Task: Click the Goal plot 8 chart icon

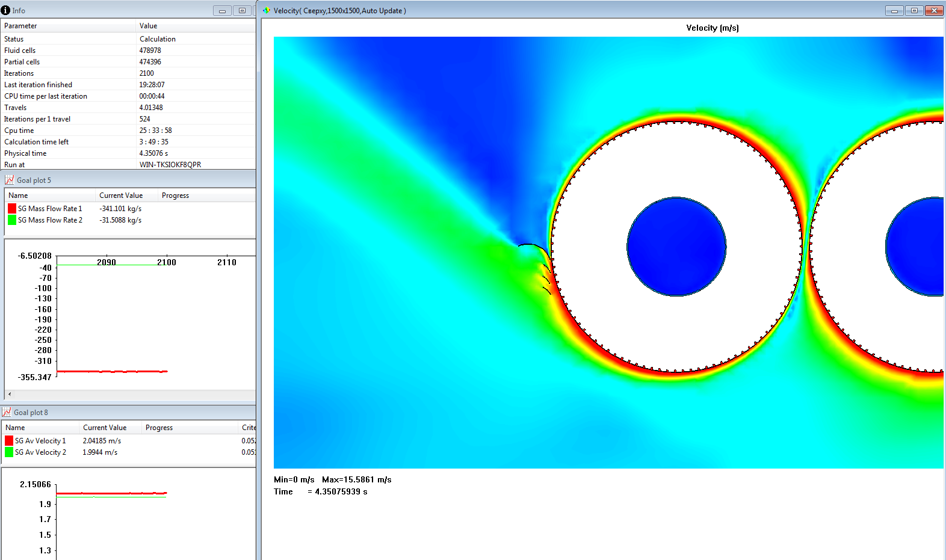Action: click(7, 412)
